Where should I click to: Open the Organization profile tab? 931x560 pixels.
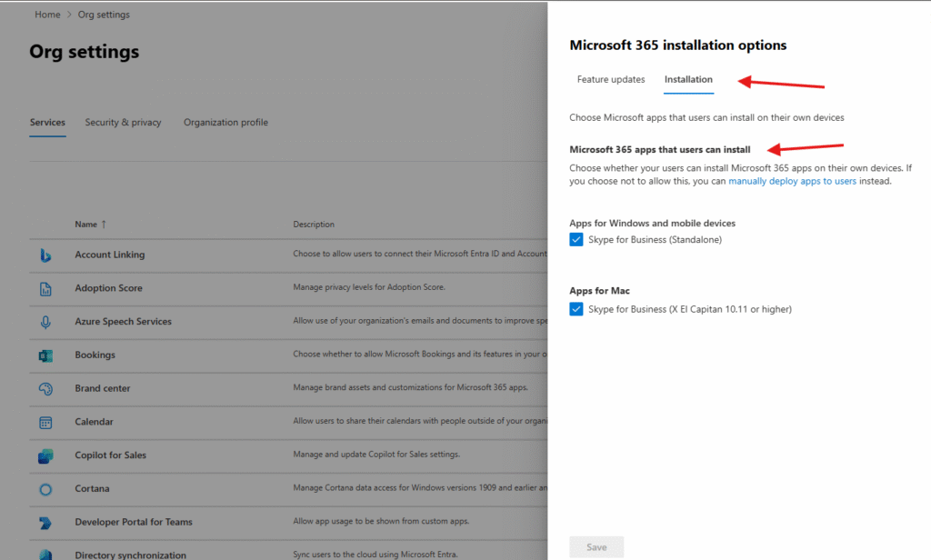pyautogui.click(x=225, y=123)
